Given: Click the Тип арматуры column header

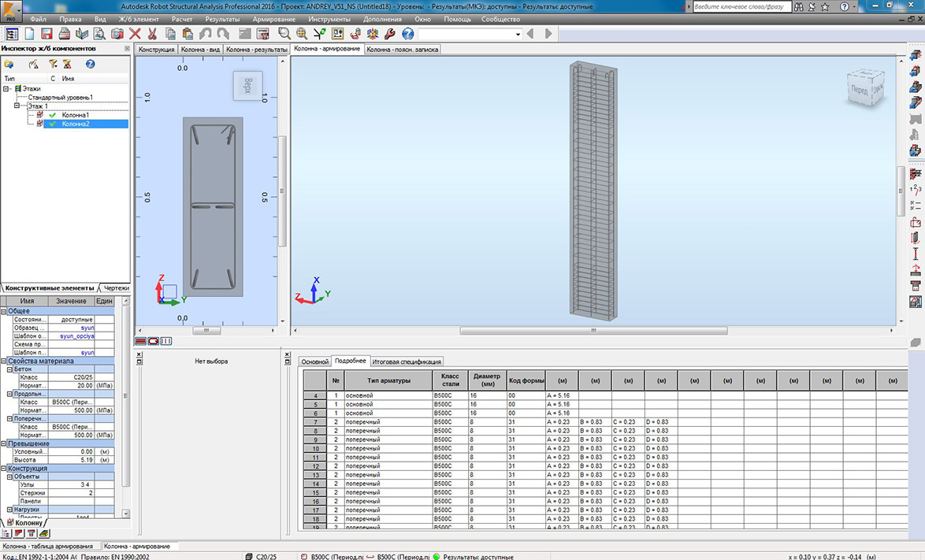Looking at the screenshot, I should pyautogui.click(x=388, y=380).
